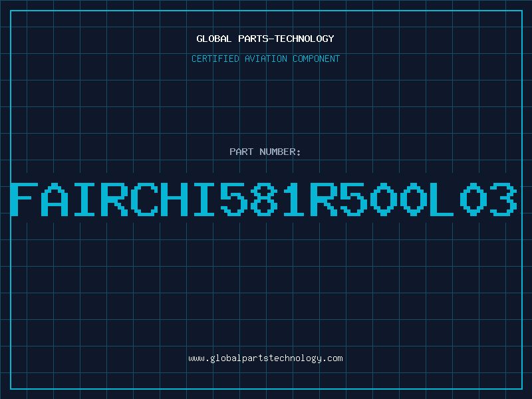Click the letter A in the part number

pos(55,199)
